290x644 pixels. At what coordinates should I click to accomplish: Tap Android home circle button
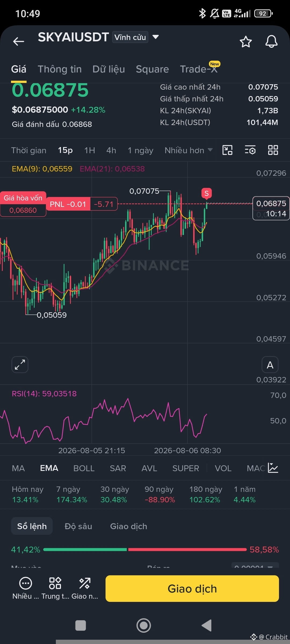(144, 625)
